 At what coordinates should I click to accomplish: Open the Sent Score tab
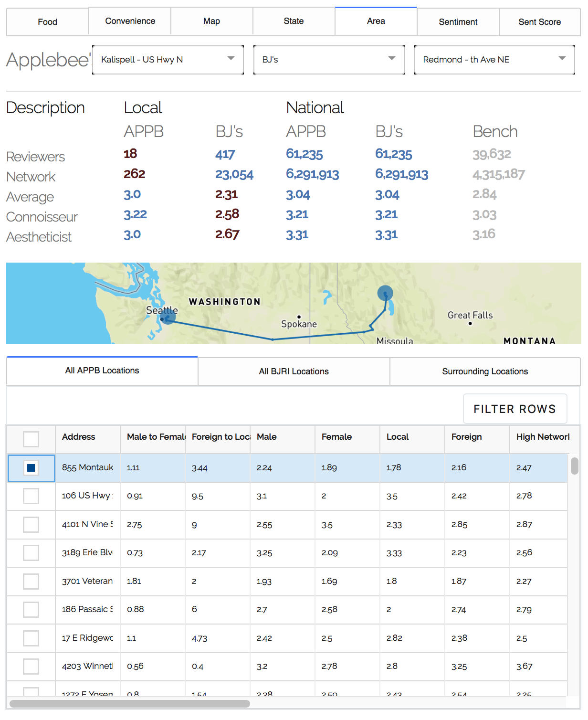(540, 22)
